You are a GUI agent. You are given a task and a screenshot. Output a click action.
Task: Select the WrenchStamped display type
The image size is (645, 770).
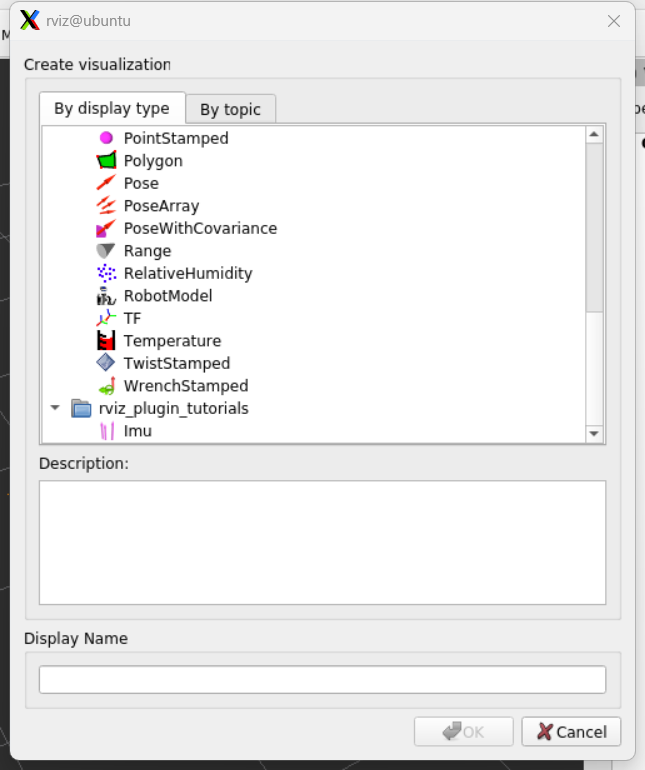pyautogui.click(x=185, y=386)
